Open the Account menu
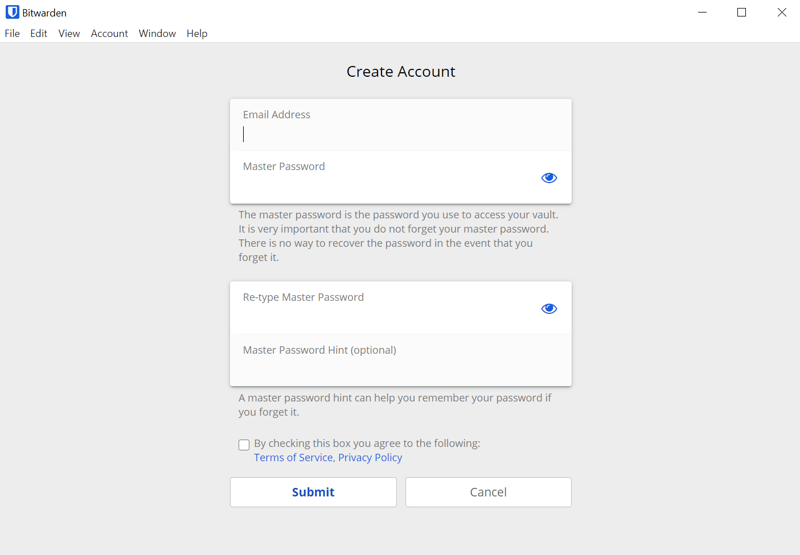 [x=109, y=34]
